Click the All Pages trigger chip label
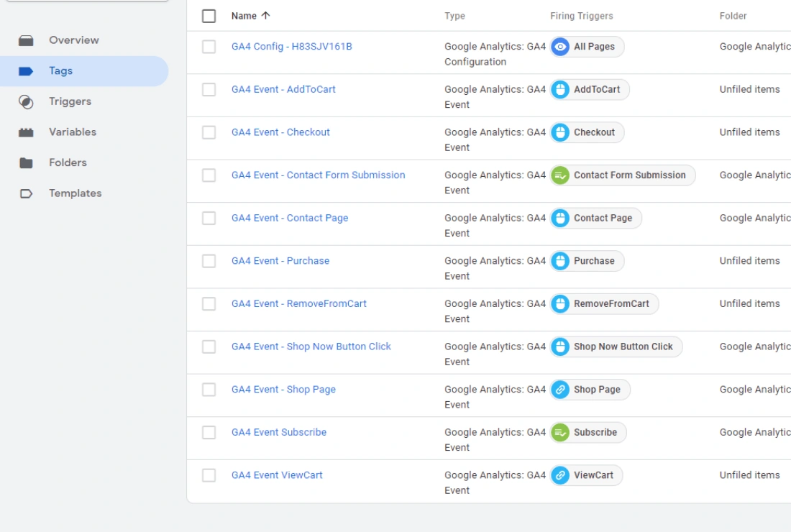The image size is (791, 532). click(594, 47)
